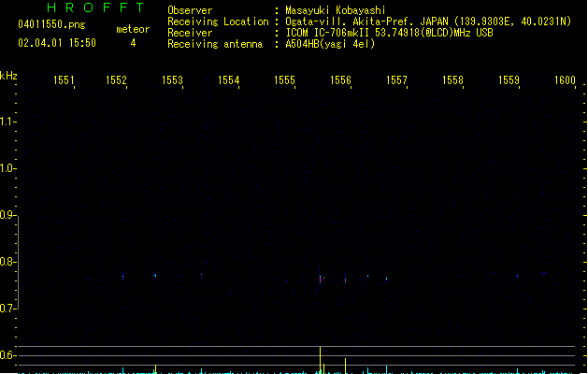The width and height of the screenshot is (588, 374).
Task: Click receiver text ICOM IC-706mkII
Action: click(327, 33)
